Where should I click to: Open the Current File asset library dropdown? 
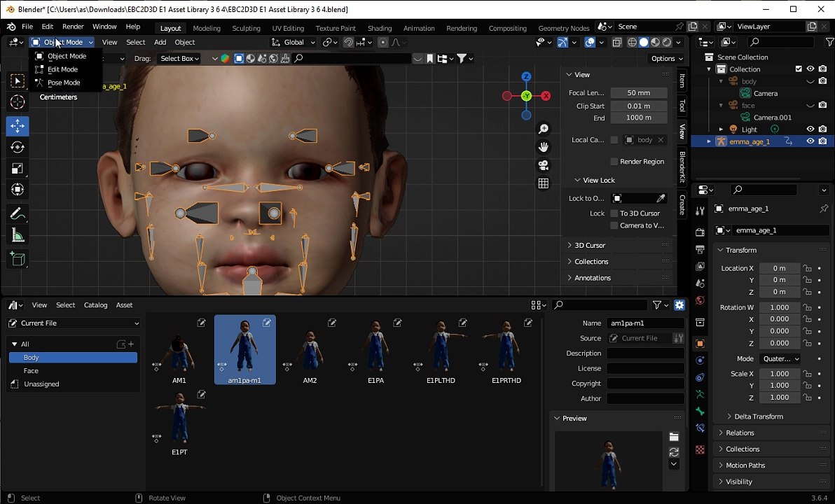point(74,323)
